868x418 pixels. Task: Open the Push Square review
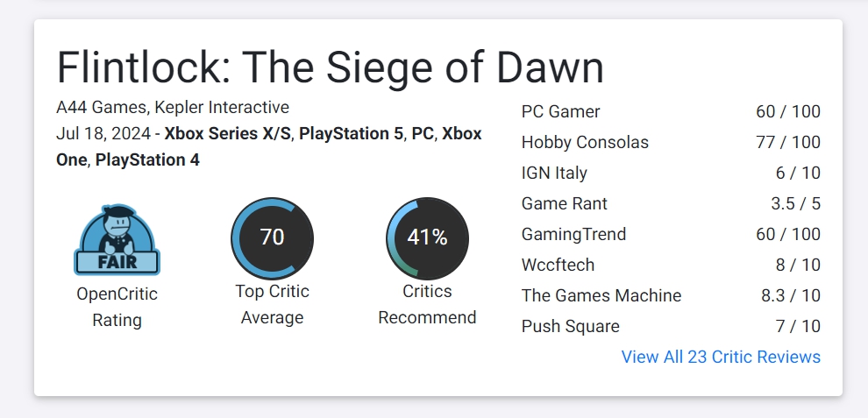pyautogui.click(x=570, y=326)
